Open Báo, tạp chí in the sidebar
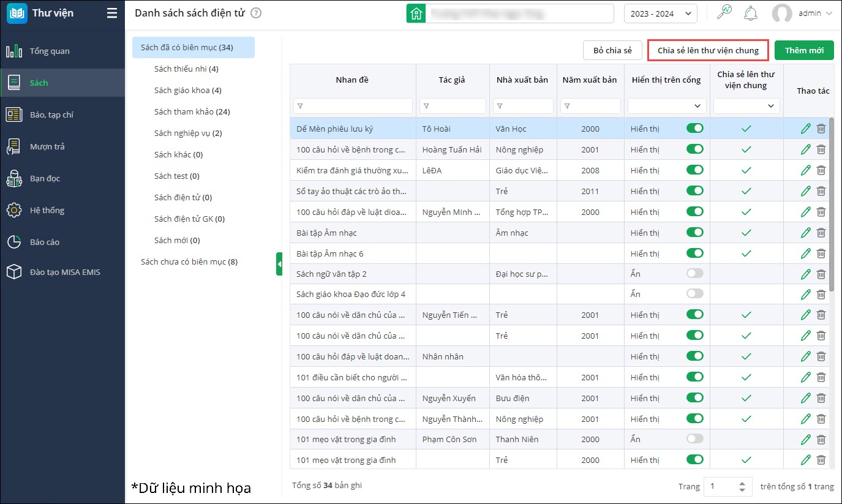The image size is (842, 504). click(62, 115)
